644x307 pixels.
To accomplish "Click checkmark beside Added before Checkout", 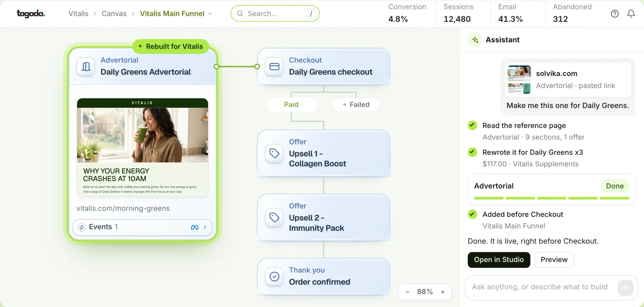I will click(472, 214).
